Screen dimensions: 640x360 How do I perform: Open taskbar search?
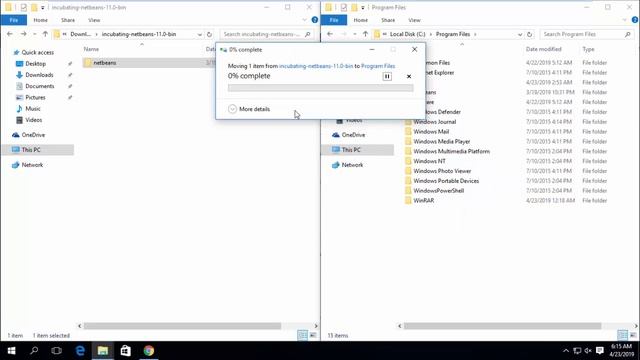tap(34, 351)
